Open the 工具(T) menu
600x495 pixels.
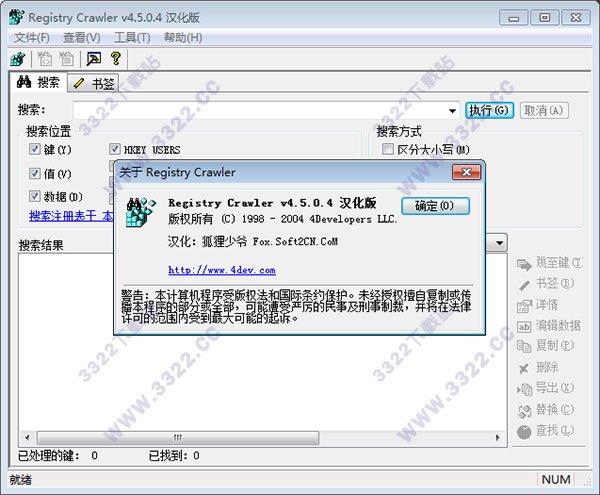click(x=132, y=37)
